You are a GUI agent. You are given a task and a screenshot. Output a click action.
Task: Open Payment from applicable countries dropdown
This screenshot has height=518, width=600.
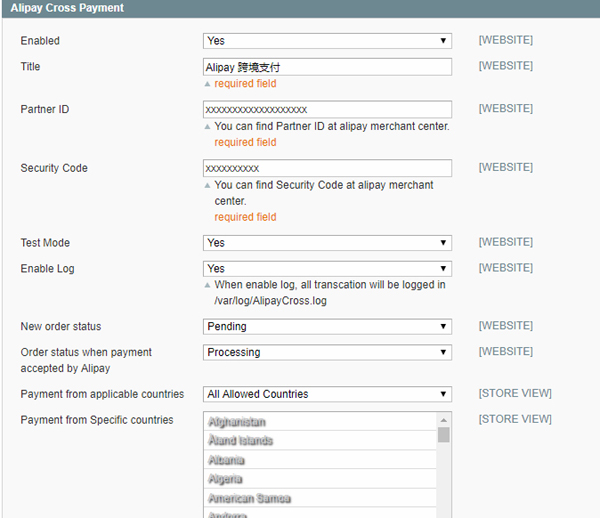[x=327, y=394]
